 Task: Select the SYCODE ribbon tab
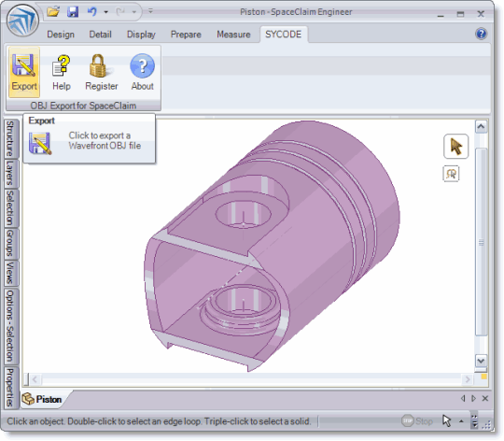283,35
